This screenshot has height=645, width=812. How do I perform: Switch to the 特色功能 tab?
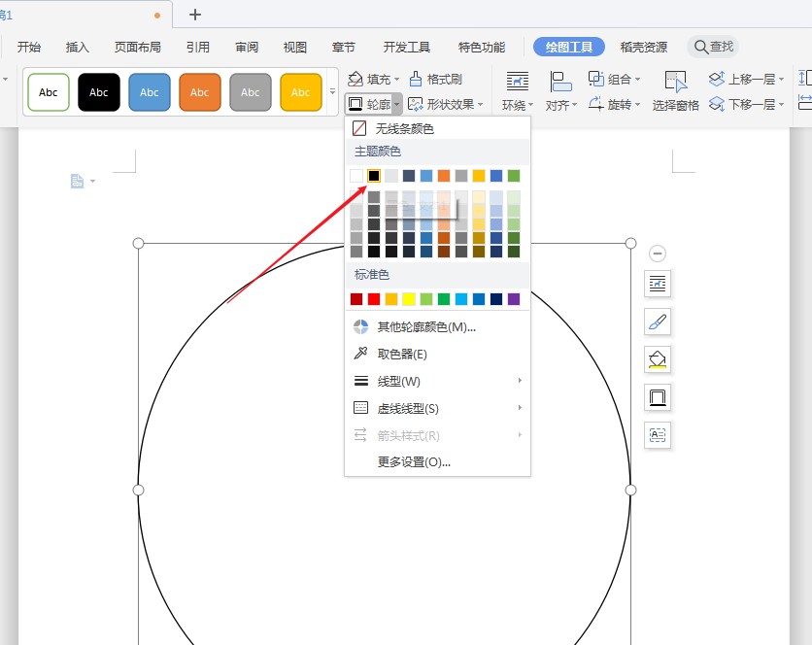482,48
